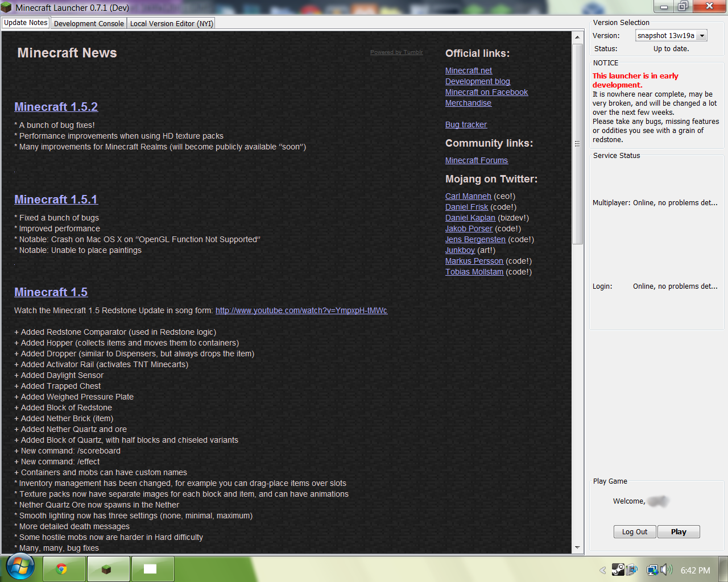Viewport: 728px width, 582px height.
Task: Click the "+ Added Redstone Comparator" line
Action: 115,332
